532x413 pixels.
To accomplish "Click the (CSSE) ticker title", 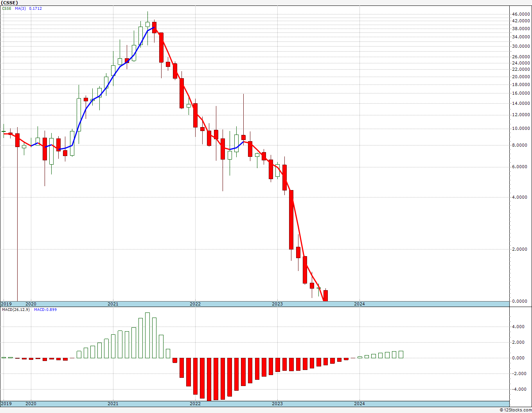I will click(9, 3).
